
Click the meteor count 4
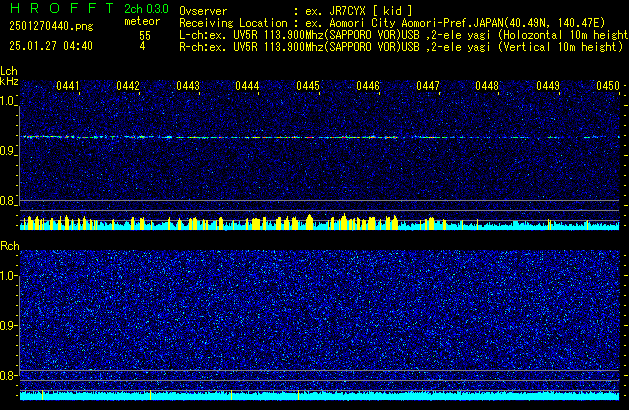[x=142, y=46]
